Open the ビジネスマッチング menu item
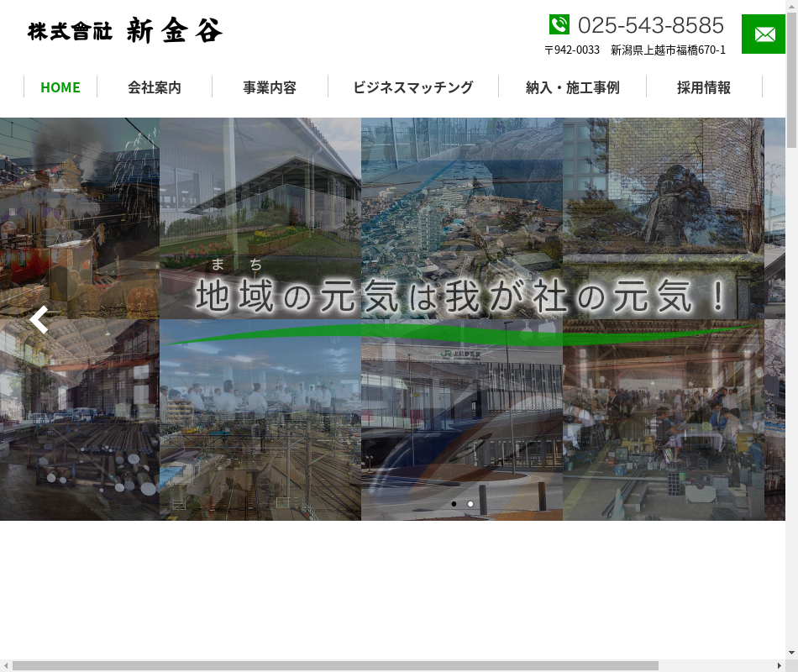798x672 pixels. [412, 87]
